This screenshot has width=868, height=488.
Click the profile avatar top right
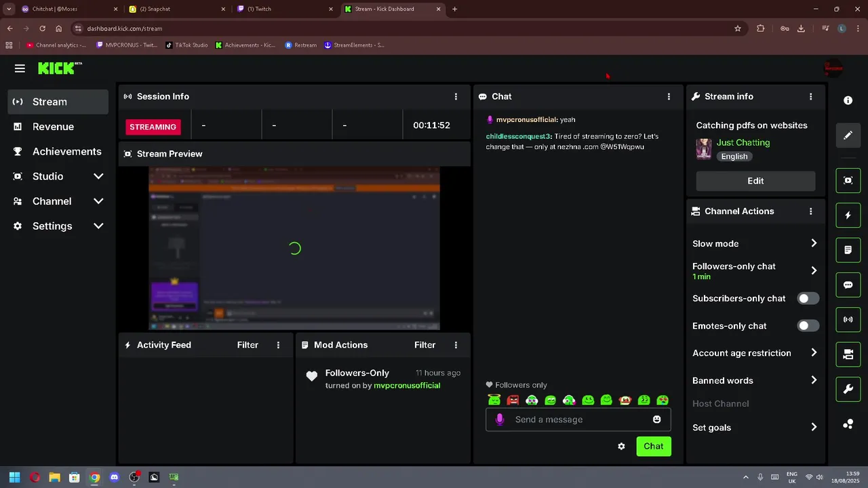click(833, 68)
